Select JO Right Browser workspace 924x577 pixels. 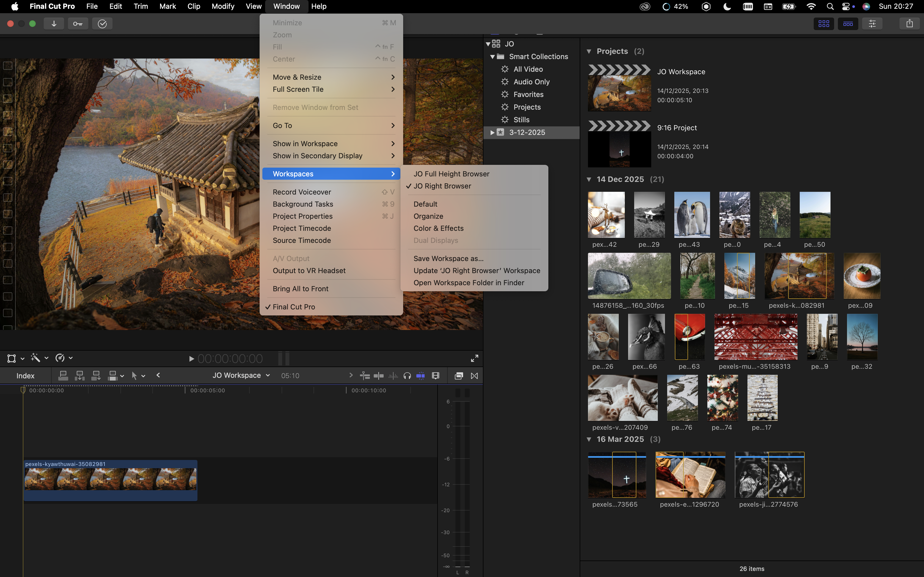click(442, 186)
